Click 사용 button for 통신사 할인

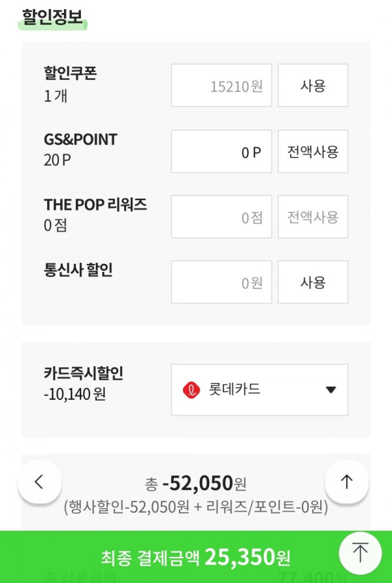point(313,282)
